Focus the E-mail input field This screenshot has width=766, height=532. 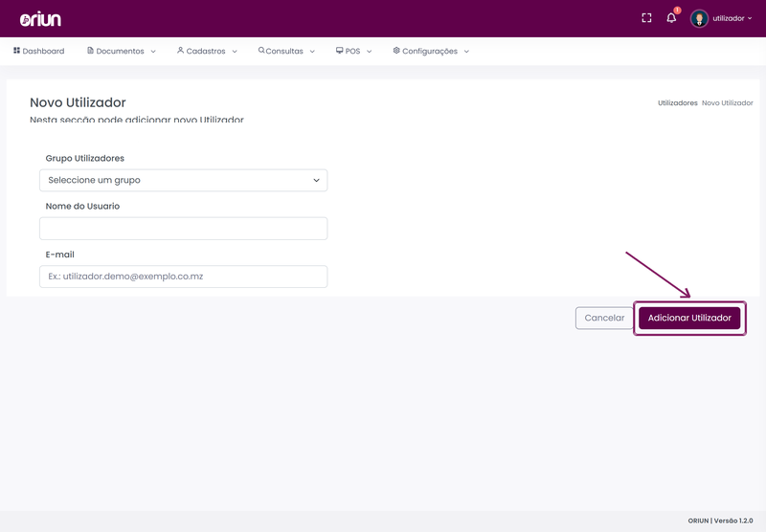(x=183, y=277)
